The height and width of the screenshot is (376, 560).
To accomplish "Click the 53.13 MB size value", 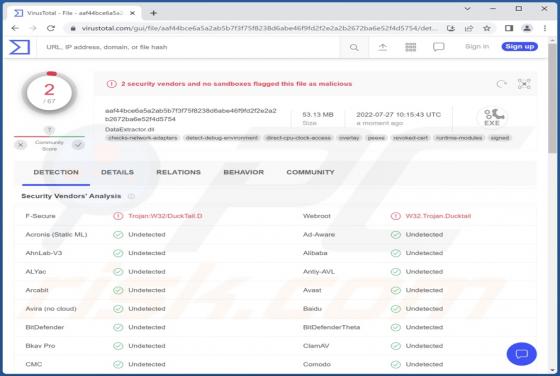I will tap(318, 115).
